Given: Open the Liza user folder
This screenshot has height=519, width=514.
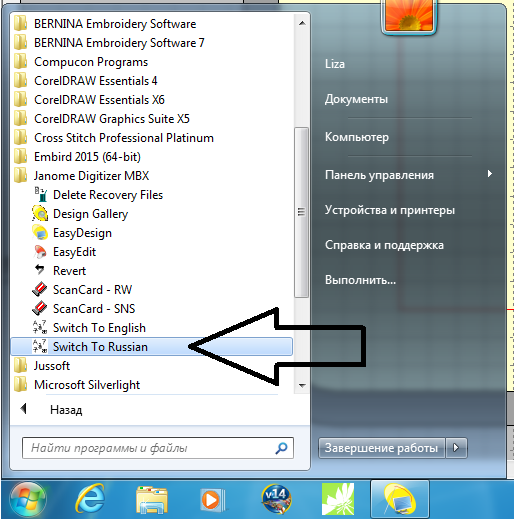Looking at the screenshot, I should (335, 64).
